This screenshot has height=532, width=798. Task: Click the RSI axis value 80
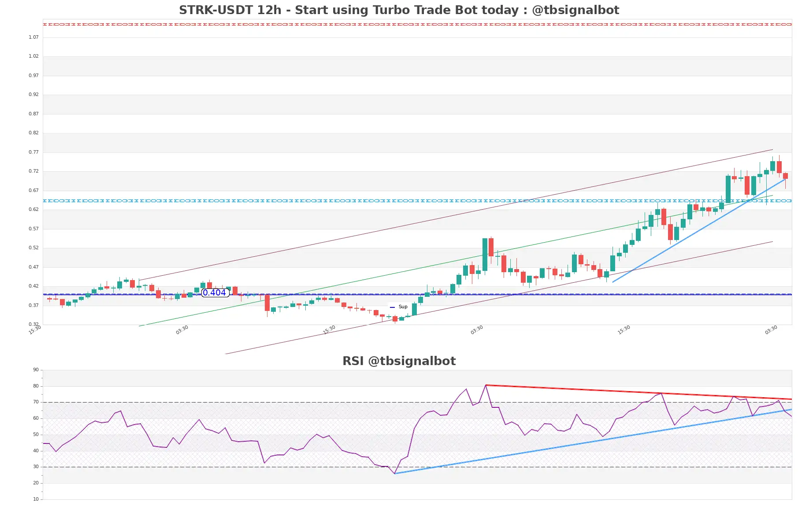(36, 386)
